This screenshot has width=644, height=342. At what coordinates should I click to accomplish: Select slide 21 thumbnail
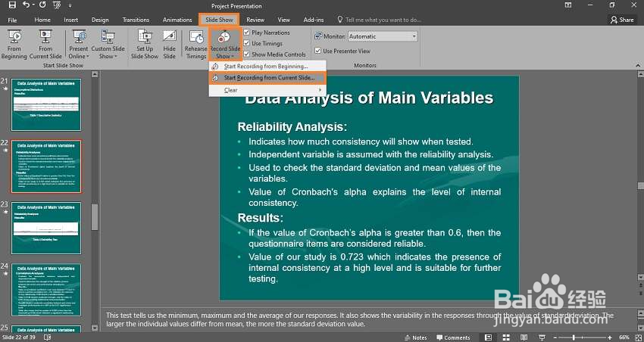(x=46, y=104)
